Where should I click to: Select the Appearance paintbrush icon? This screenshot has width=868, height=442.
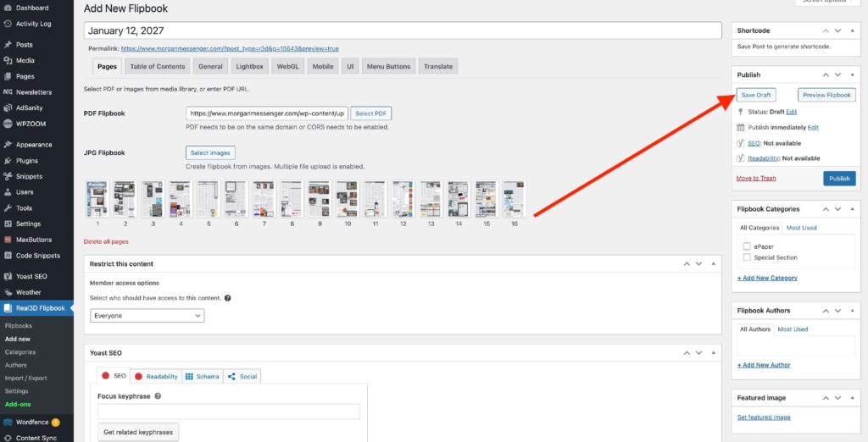(x=8, y=145)
